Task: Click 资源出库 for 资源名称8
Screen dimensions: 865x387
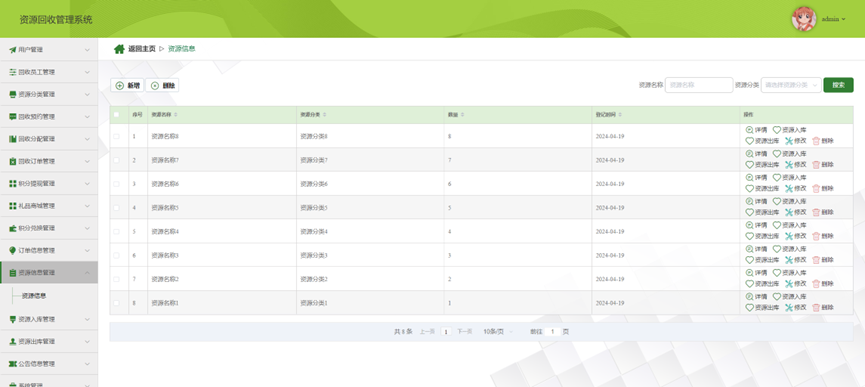Action: (762, 141)
